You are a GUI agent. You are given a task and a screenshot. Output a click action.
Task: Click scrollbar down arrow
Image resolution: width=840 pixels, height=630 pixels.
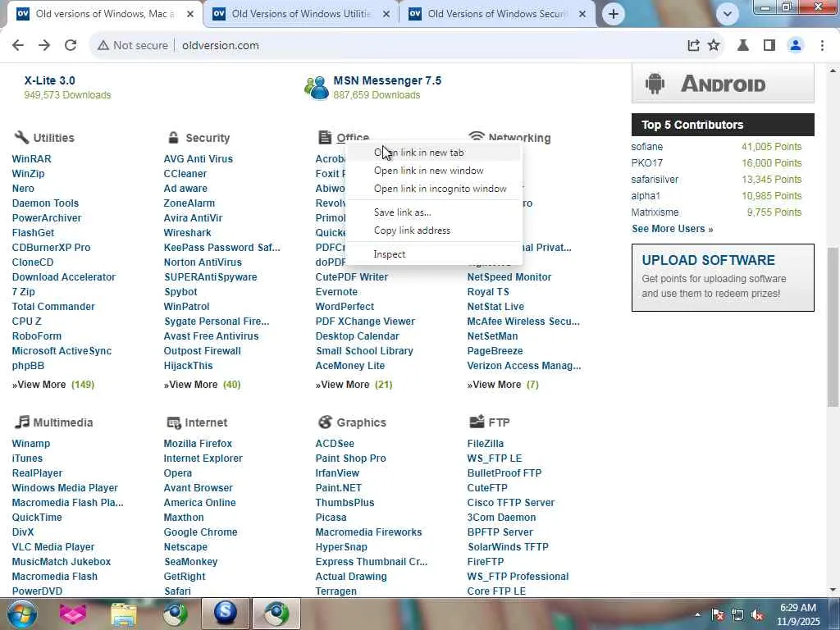[x=833, y=590]
